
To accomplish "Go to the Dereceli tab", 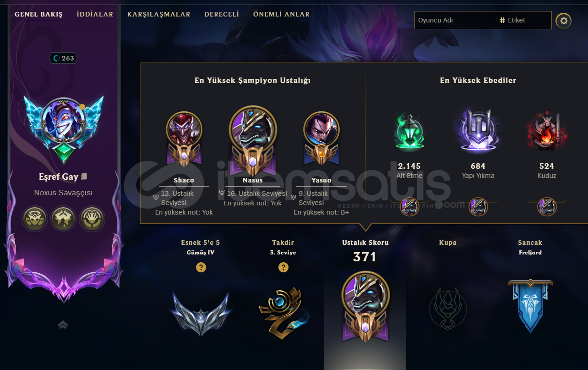I will click(x=222, y=14).
